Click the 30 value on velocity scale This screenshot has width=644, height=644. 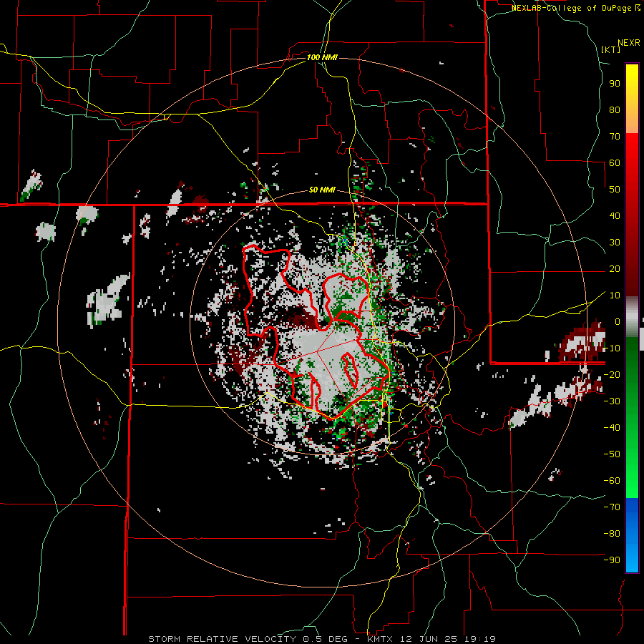tap(615, 243)
